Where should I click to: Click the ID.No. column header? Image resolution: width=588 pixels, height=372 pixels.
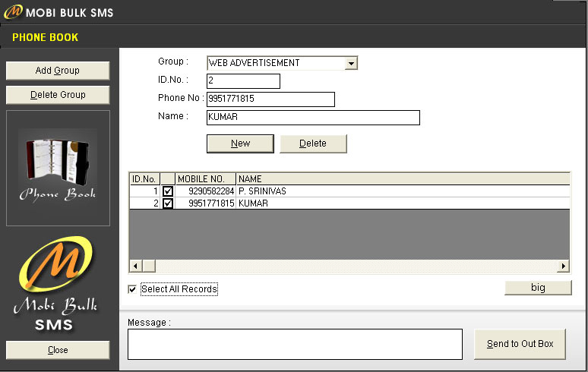[145, 178]
